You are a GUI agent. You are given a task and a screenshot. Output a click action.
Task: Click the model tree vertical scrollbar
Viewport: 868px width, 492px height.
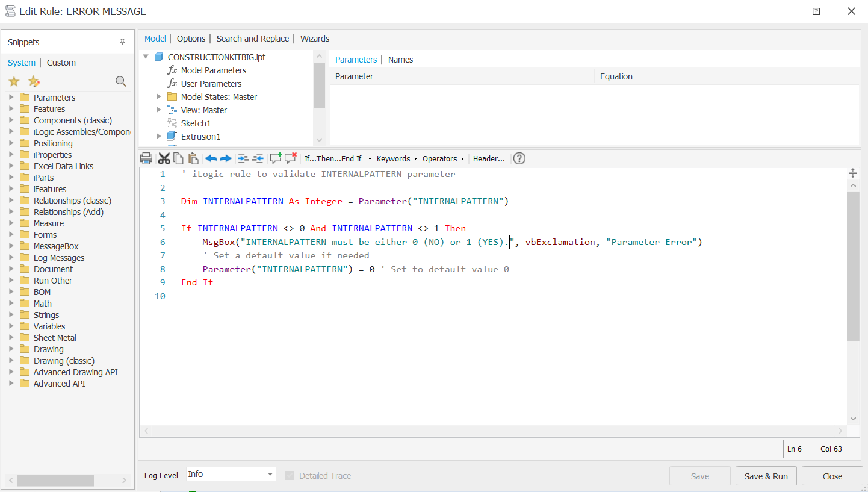click(x=319, y=84)
